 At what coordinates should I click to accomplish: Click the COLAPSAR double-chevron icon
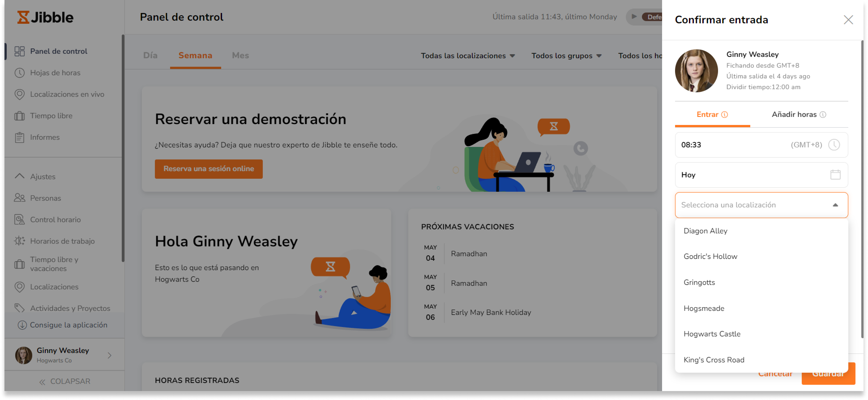(42, 382)
